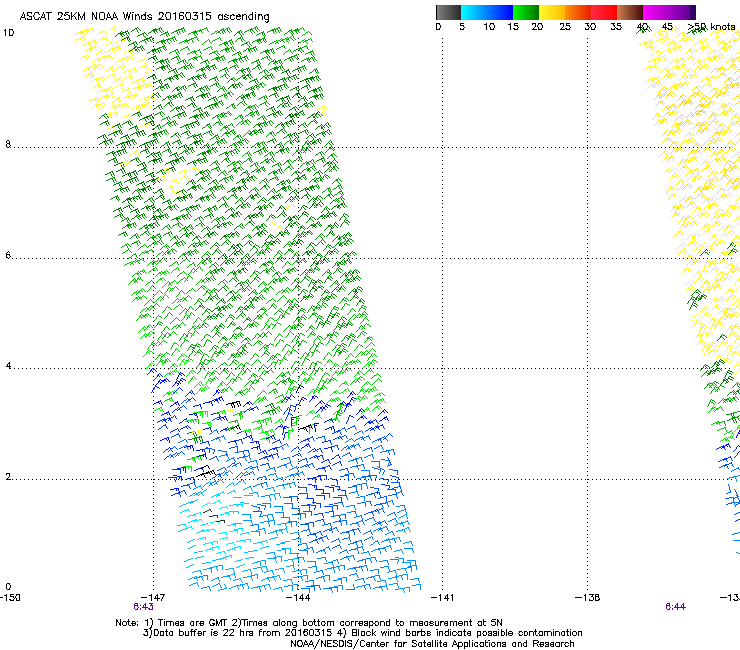Click the longitude label '-138'

[x=588, y=598]
